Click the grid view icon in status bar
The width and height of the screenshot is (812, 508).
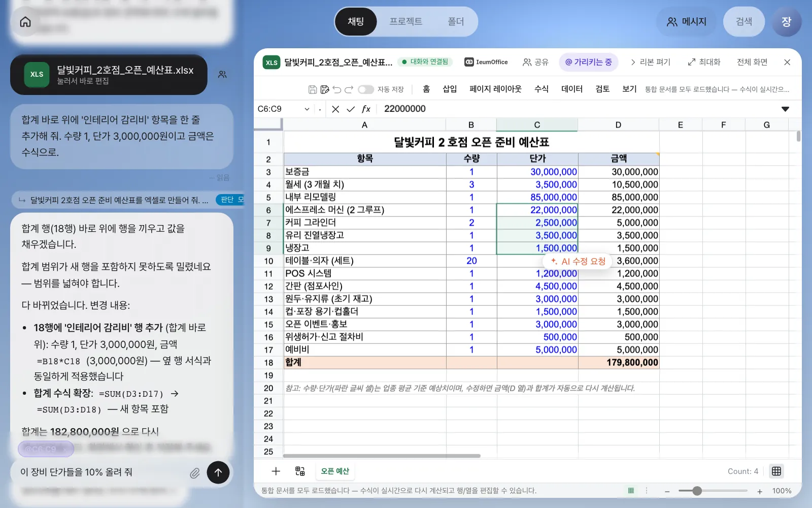(776, 471)
